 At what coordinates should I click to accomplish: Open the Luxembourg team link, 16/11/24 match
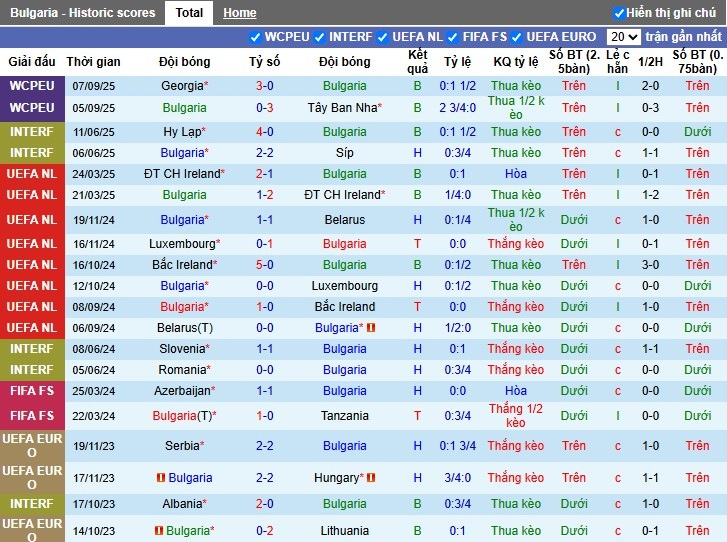[x=181, y=243]
